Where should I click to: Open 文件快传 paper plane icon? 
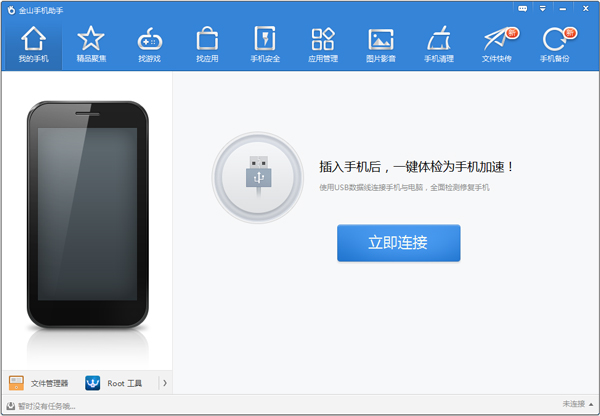[x=497, y=44]
